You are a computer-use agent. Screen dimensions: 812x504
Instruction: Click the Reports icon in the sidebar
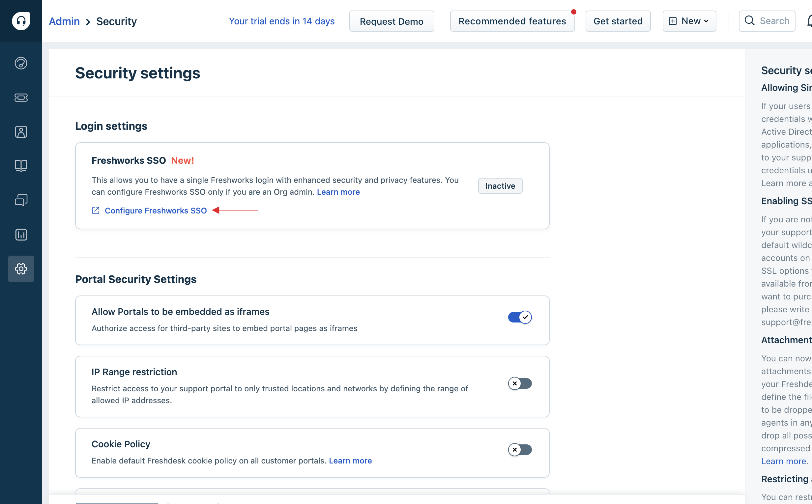pos(21,235)
